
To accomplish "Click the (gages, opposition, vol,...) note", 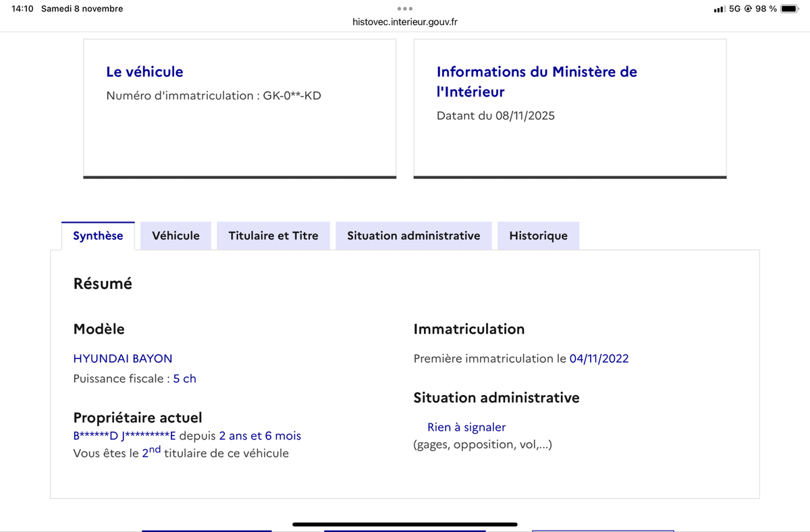I will point(483,445).
